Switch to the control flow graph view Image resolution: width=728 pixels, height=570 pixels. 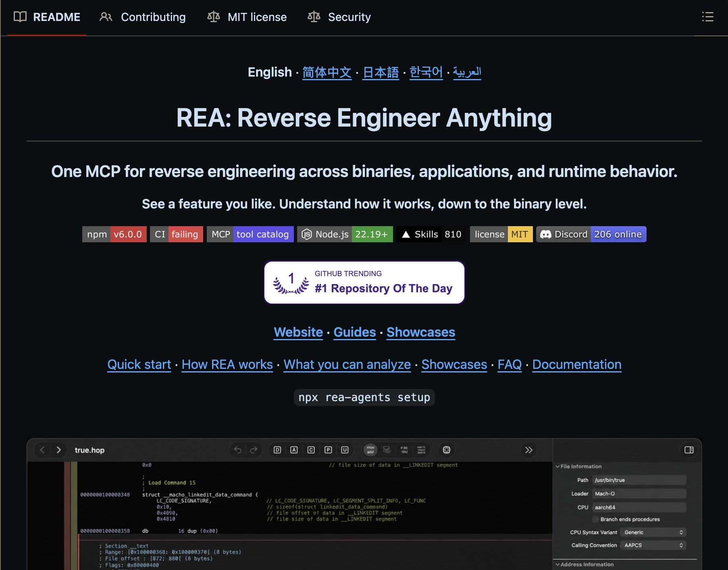387,450
